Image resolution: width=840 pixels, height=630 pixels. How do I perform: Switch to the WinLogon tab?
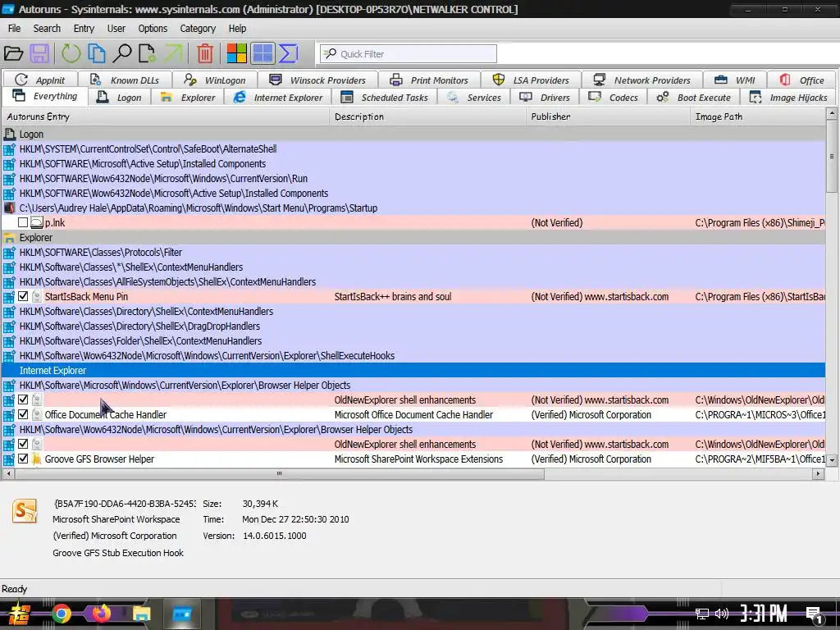click(x=215, y=80)
